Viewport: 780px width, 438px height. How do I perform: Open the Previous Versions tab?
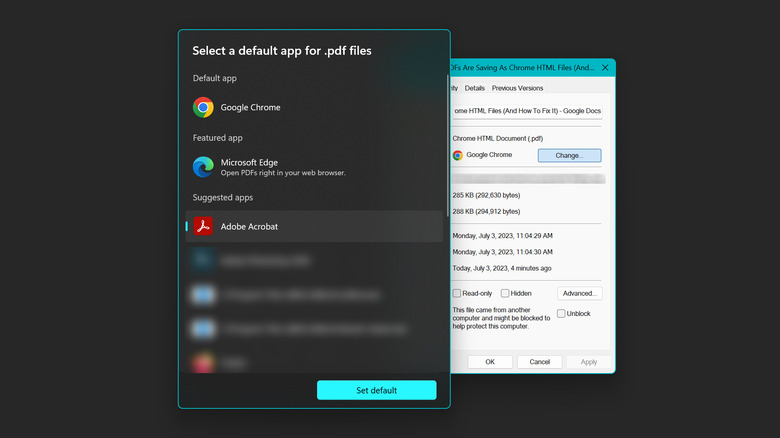pos(517,88)
